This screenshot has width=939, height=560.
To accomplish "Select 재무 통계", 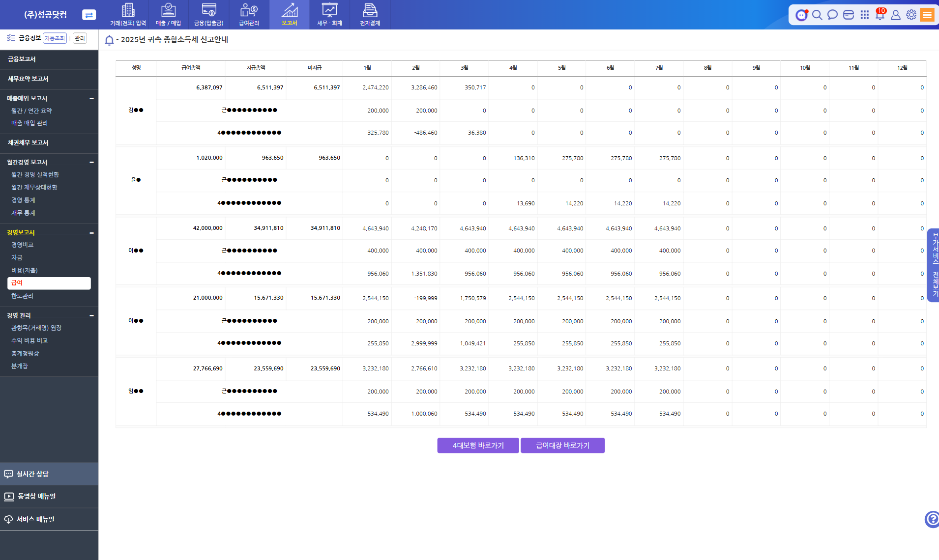I will click(x=23, y=213).
